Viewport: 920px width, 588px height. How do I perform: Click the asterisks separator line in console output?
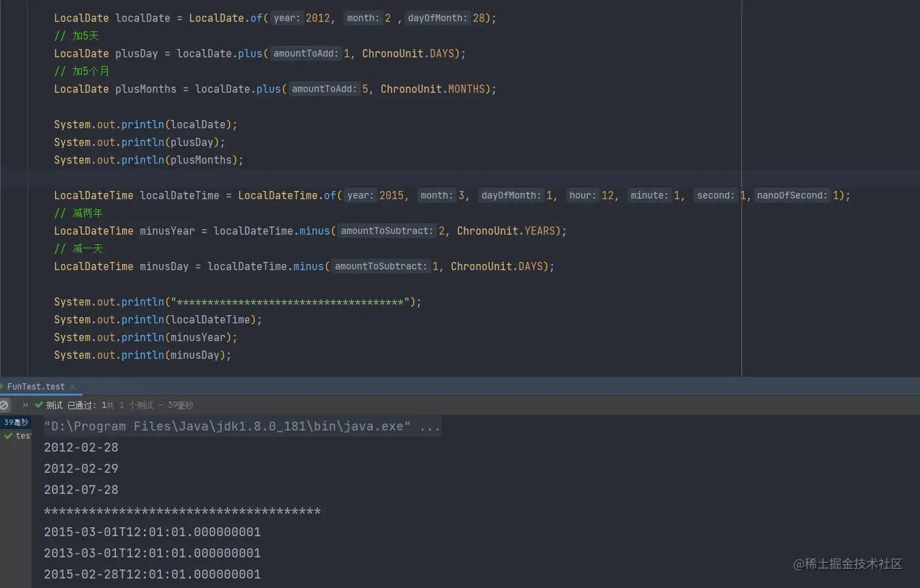tap(182, 511)
